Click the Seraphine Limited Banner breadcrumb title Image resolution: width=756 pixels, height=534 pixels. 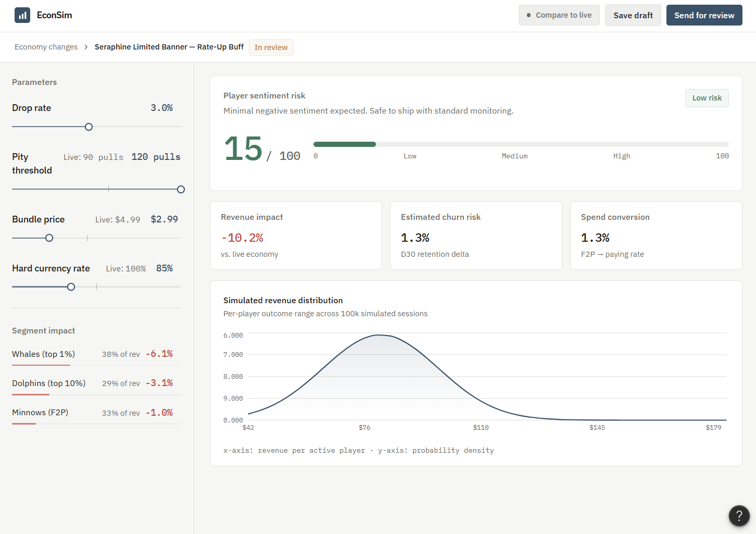coord(169,47)
